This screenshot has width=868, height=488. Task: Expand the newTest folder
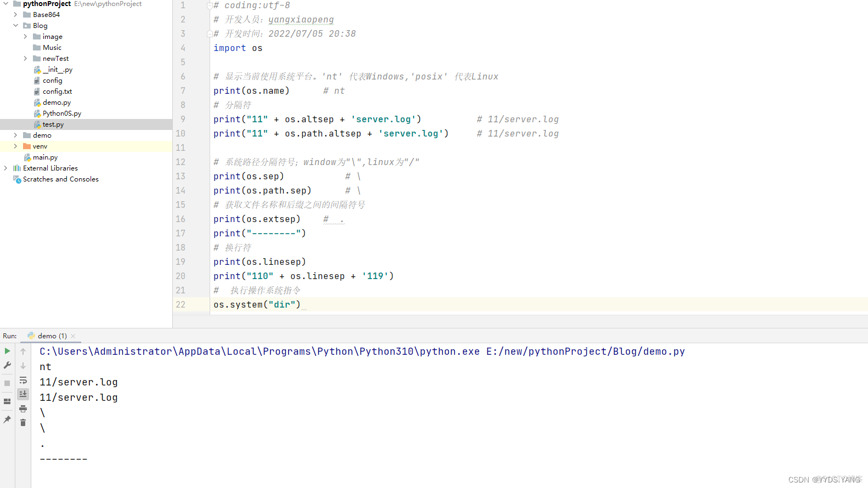click(x=25, y=59)
